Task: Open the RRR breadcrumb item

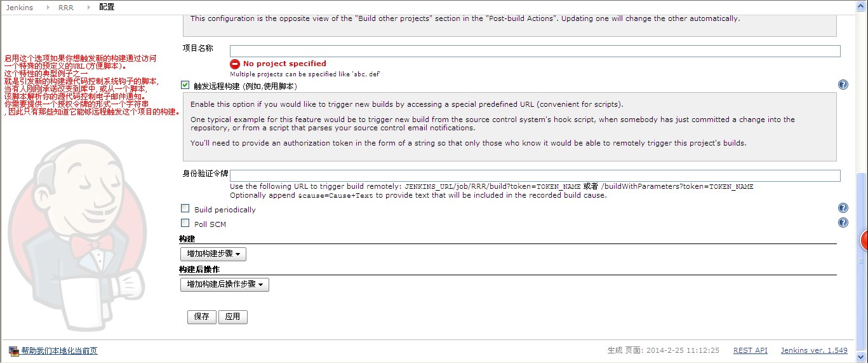Action: coord(65,8)
